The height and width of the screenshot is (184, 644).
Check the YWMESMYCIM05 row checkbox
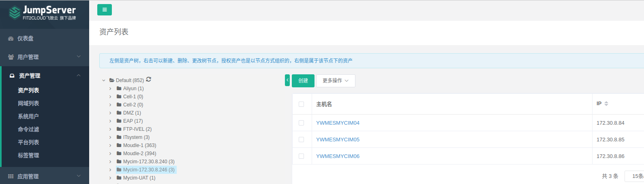click(x=301, y=140)
